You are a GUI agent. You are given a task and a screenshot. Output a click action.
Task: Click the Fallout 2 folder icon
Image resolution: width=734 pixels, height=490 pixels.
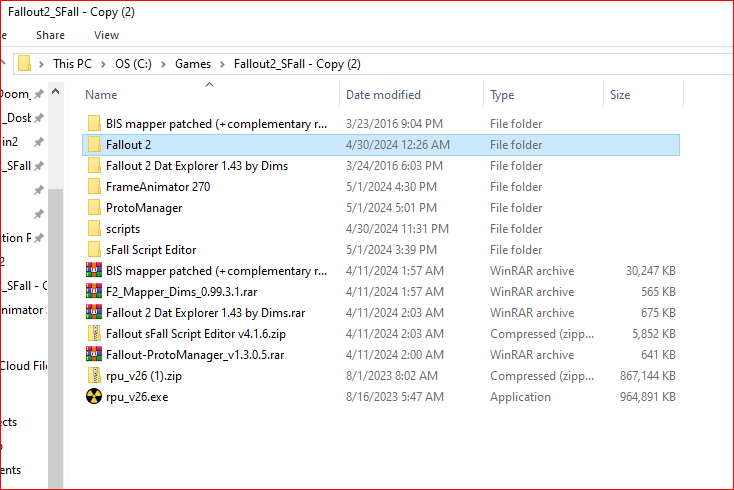coord(94,145)
